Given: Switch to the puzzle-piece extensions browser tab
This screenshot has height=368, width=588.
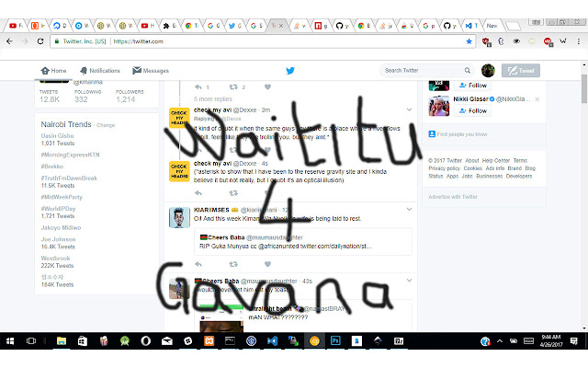Looking at the screenshot, I should [x=170, y=26].
